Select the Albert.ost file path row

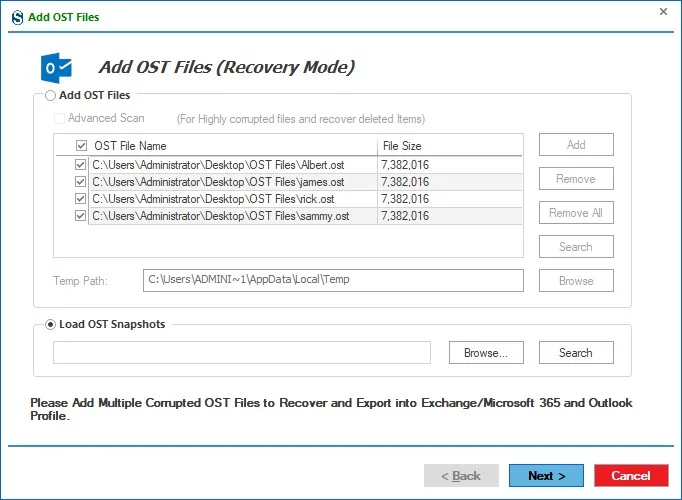point(218,165)
